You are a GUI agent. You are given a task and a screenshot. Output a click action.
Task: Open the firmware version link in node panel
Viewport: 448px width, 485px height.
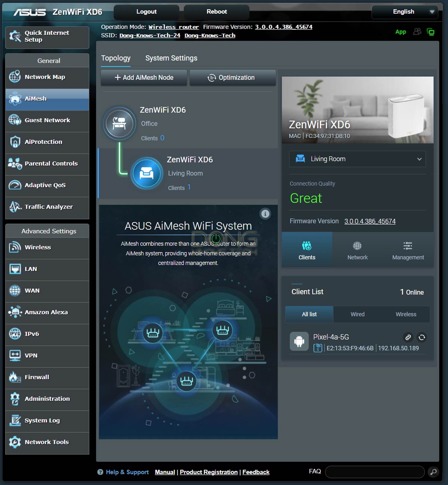pyautogui.click(x=370, y=221)
